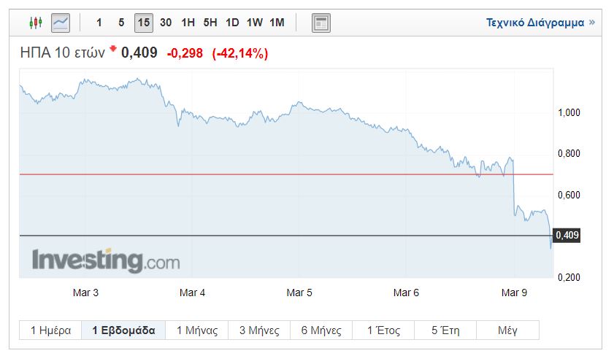Choose the 30-minute interval
This screenshot has height=364, width=614.
pos(166,23)
